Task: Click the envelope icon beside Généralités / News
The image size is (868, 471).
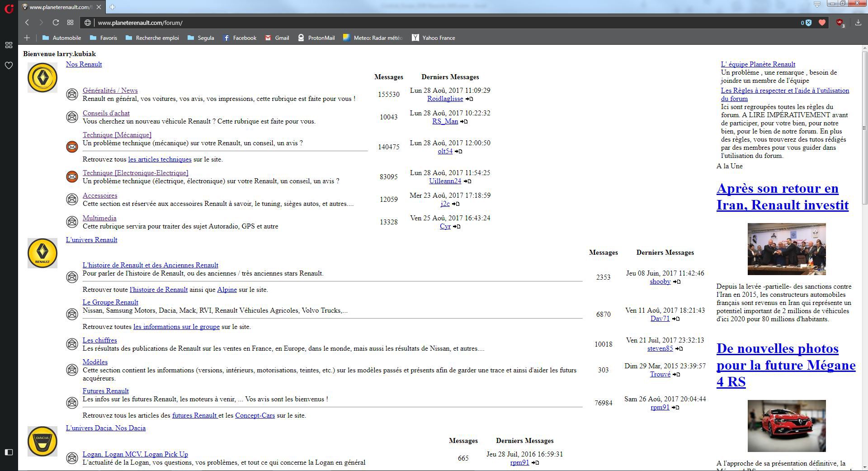Action: pyautogui.click(x=72, y=94)
